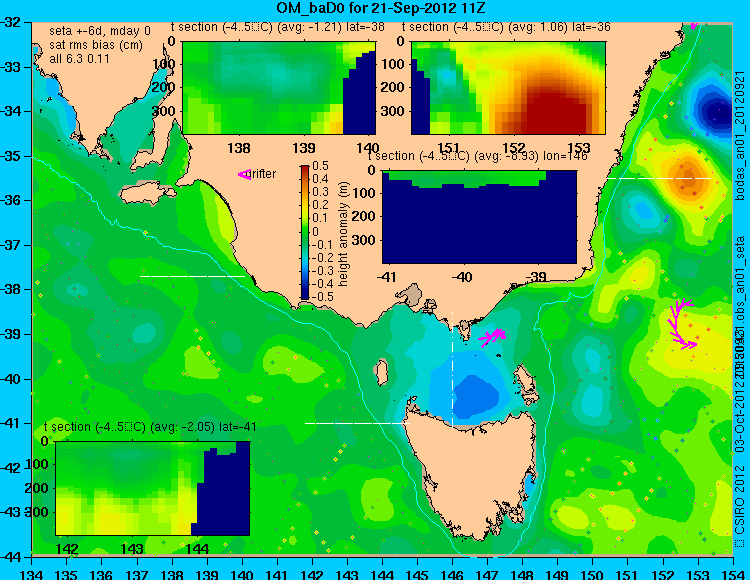
Task: Click the 146 label on the bottom longitude axis
Action: (x=452, y=574)
